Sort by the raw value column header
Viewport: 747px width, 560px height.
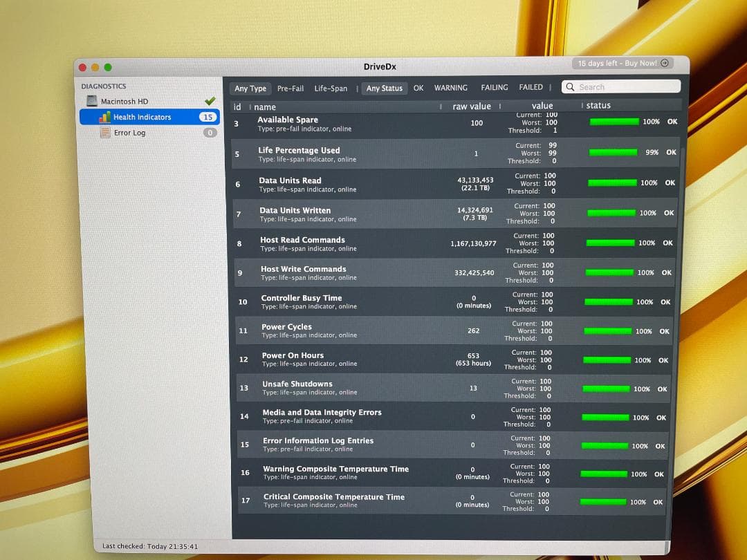471,106
